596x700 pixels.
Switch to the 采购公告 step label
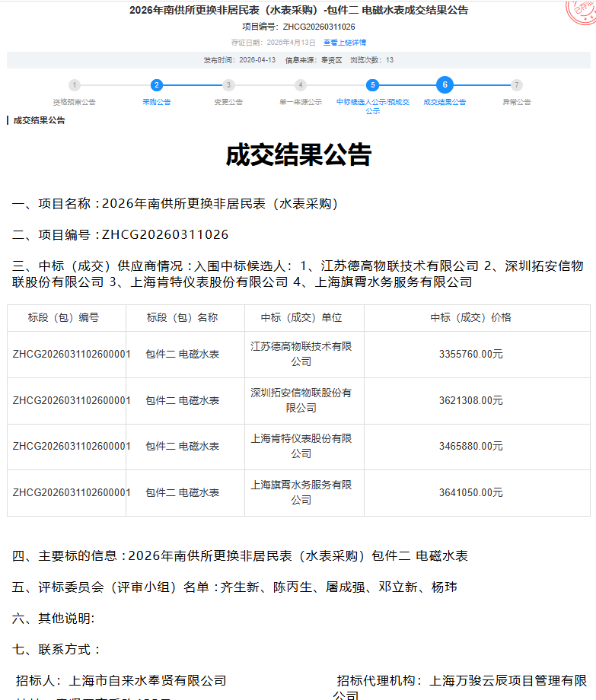coord(156,102)
